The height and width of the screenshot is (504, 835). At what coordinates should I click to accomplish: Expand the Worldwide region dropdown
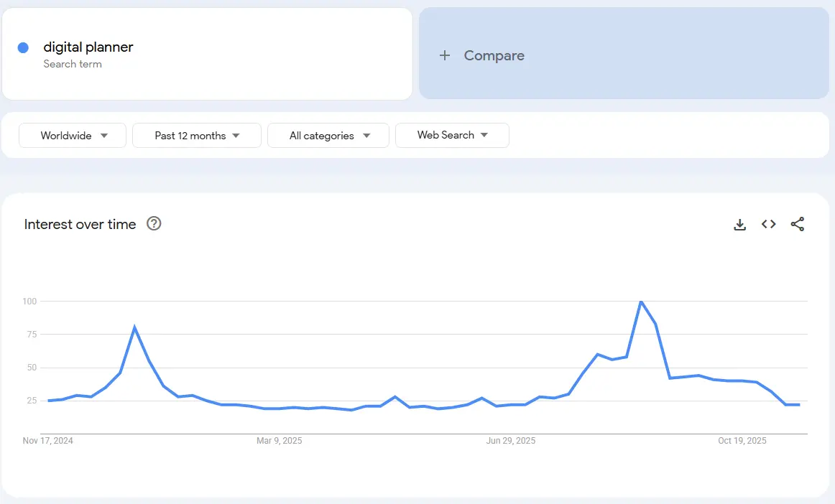click(x=73, y=136)
